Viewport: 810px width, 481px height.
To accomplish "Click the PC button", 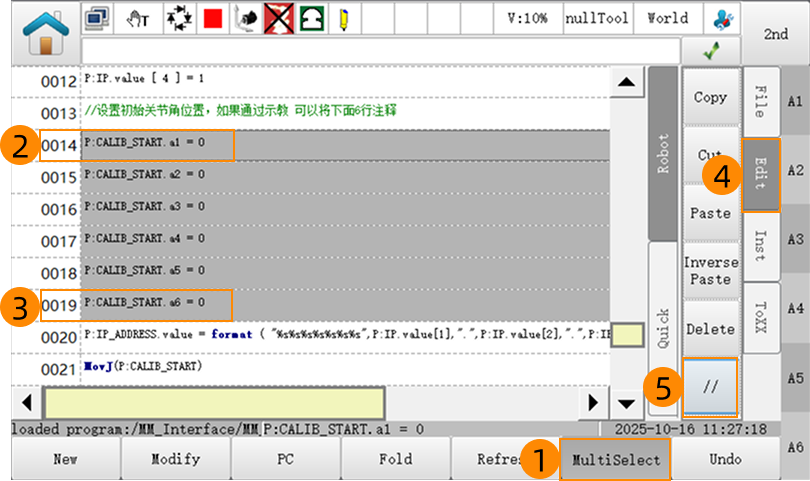I will tap(286, 459).
